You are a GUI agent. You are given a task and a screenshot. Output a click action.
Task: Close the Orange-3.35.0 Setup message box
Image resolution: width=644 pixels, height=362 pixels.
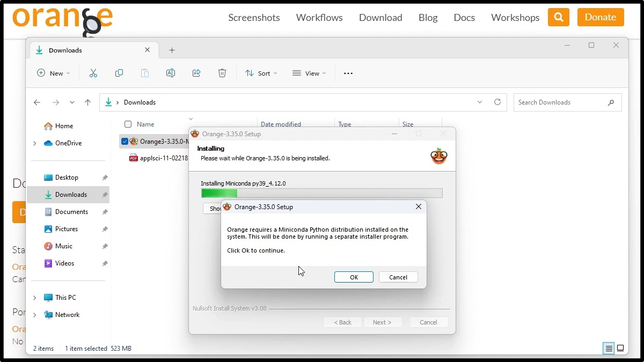click(419, 206)
